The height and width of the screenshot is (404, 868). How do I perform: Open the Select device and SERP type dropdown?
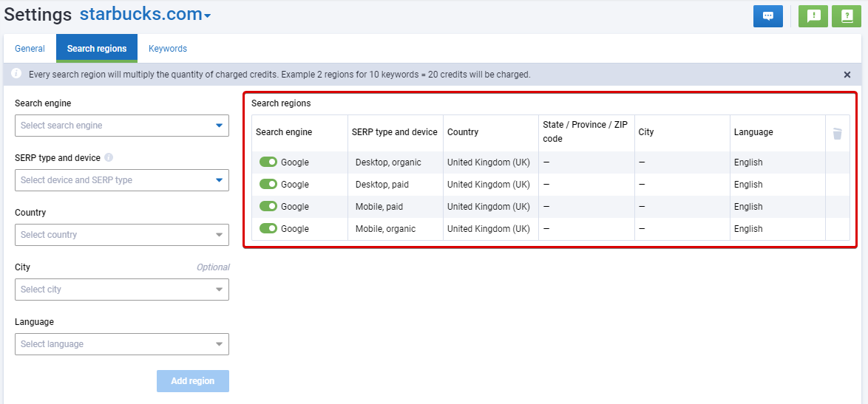click(122, 180)
